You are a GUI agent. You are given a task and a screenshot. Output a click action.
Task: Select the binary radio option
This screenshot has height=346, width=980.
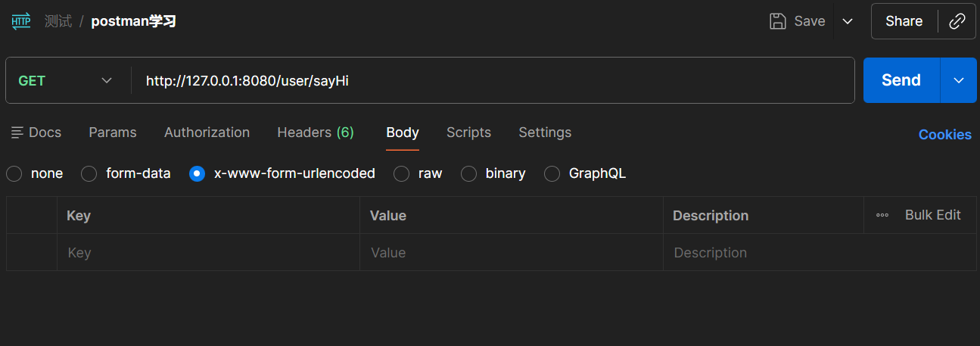[469, 173]
